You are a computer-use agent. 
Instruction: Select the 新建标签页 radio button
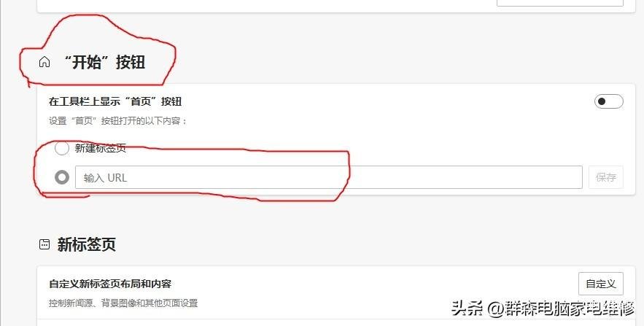pos(61,148)
